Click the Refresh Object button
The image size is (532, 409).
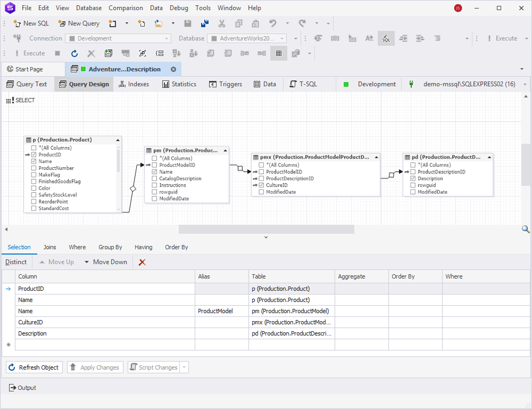[x=34, y=367]
